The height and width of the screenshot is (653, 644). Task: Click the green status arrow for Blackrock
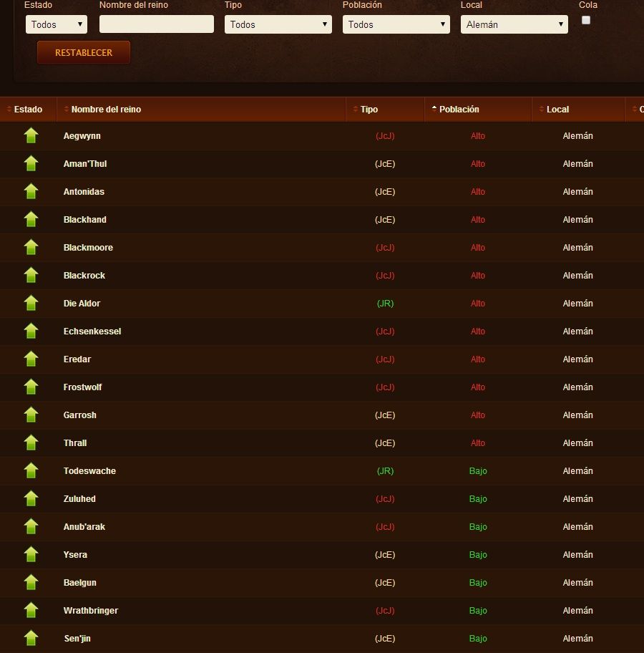(31, 275)
